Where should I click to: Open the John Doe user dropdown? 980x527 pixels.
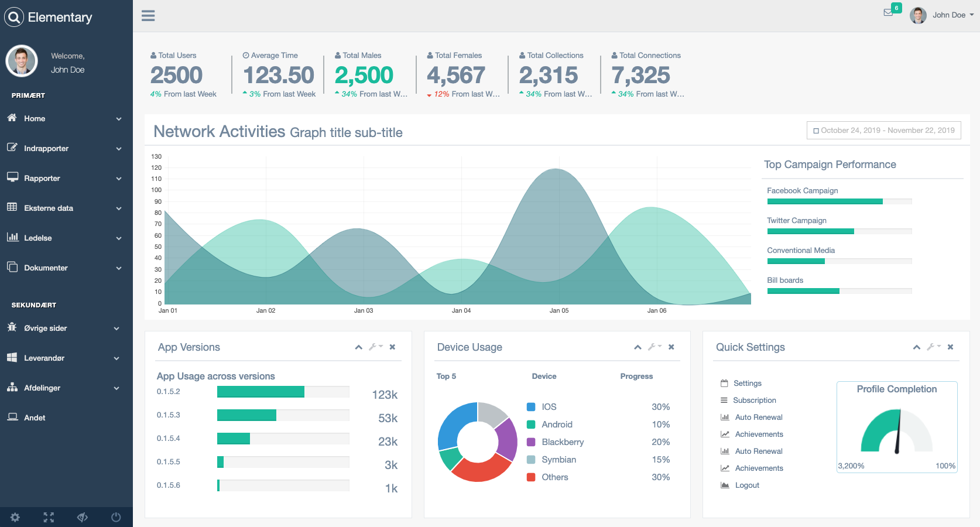pos(942,15)
